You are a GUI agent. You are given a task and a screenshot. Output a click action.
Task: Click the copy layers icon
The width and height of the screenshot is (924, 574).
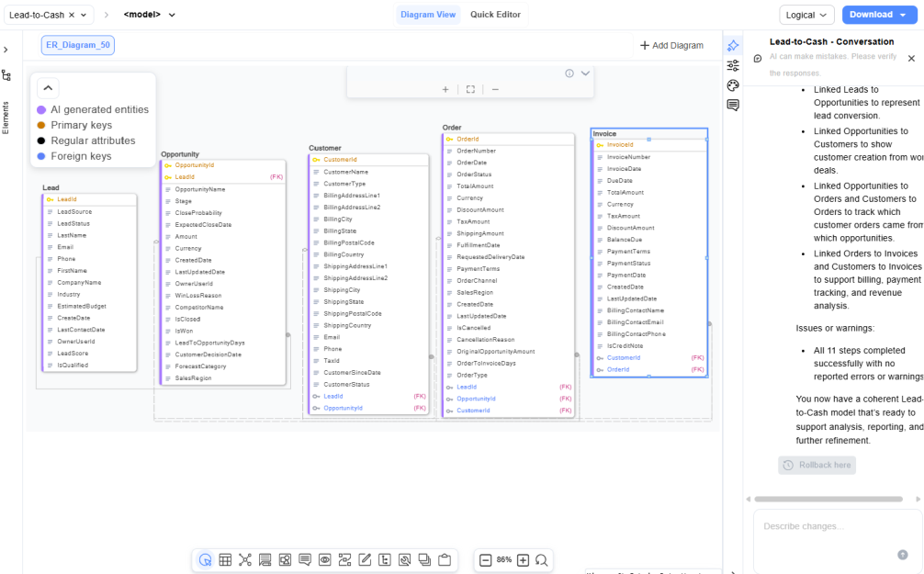click(x=424, y=560)
